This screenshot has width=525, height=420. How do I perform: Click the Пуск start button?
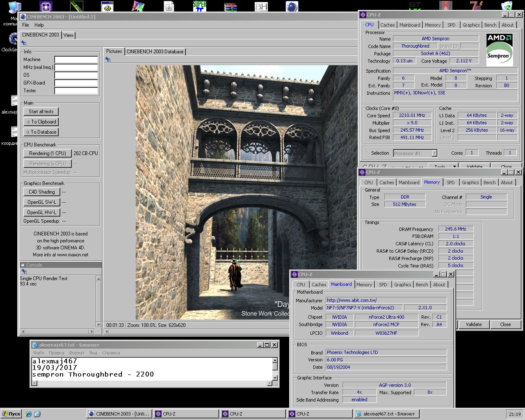click(x=11, y=414)
